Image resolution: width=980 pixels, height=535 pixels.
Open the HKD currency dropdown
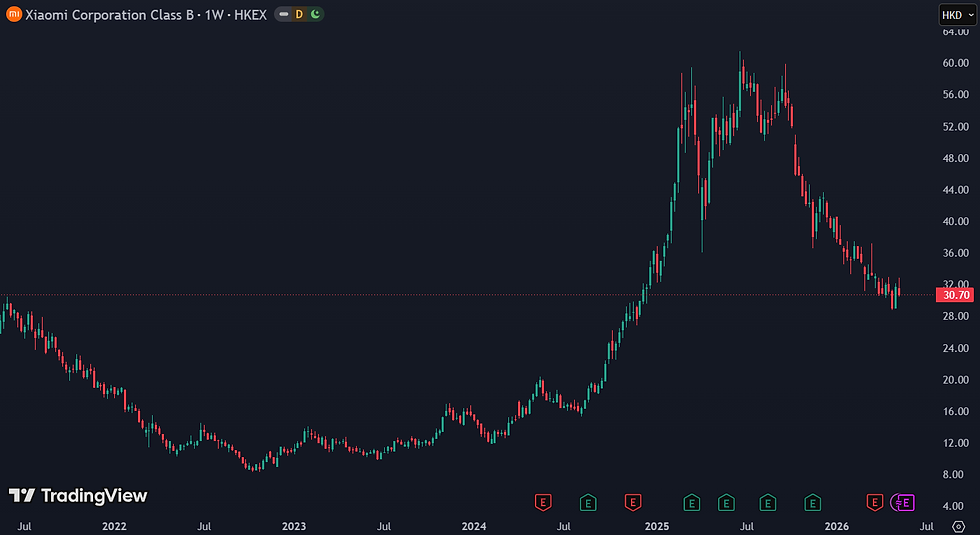click(x=958, y=15)
